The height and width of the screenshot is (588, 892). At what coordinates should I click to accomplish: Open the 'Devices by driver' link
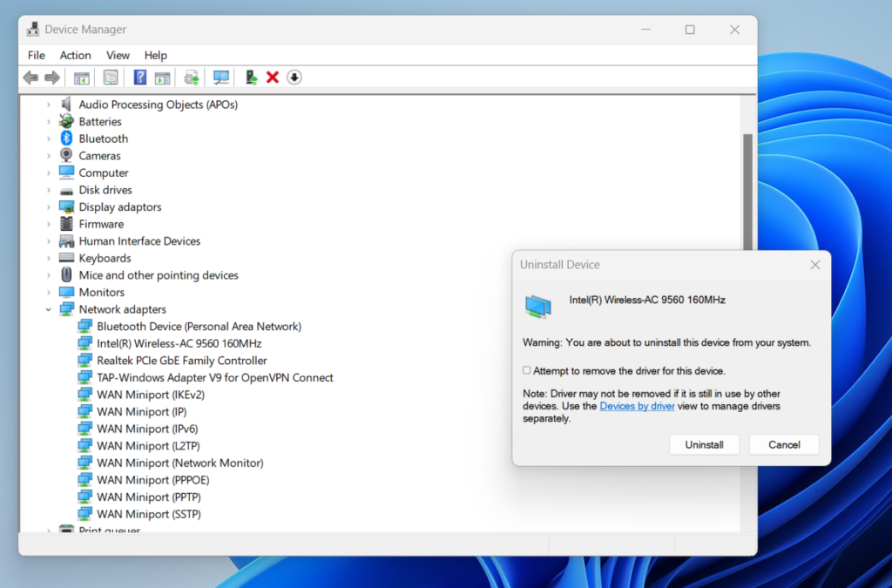(637, 406)
